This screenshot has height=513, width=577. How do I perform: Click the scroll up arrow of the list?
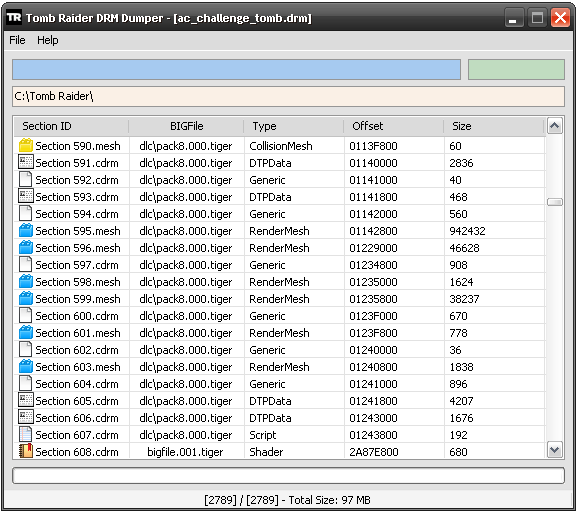pos(555,126)
